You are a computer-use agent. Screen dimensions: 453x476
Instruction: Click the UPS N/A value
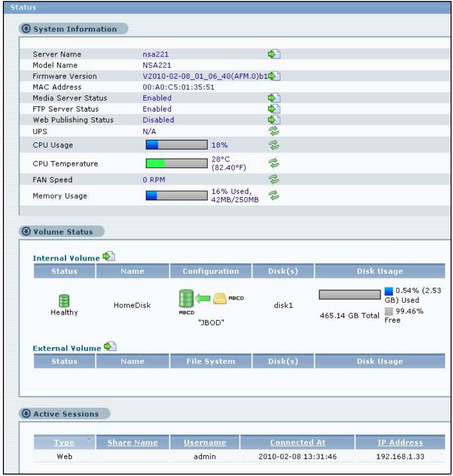pos(149,132)
